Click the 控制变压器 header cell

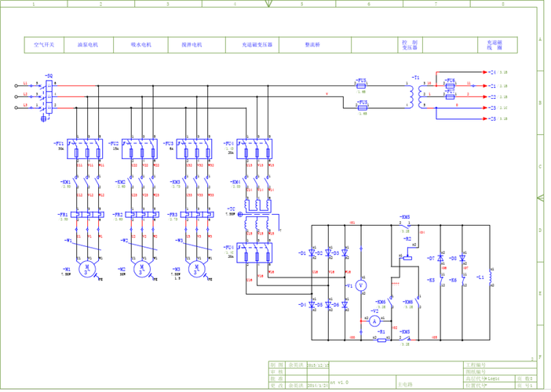pos(410,45)
